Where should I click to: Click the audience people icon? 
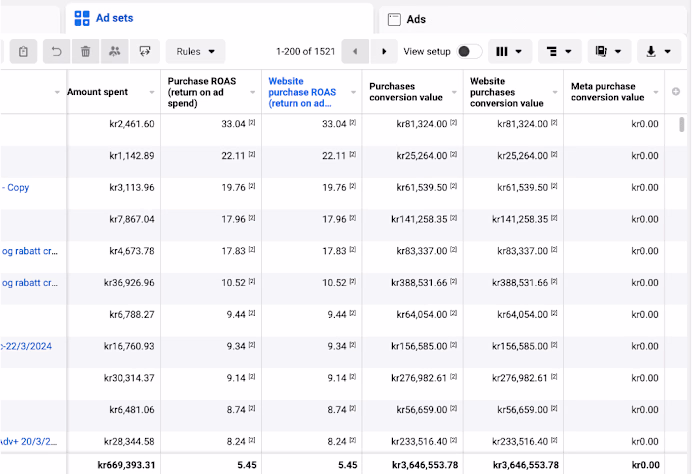[x=115, y=51]
